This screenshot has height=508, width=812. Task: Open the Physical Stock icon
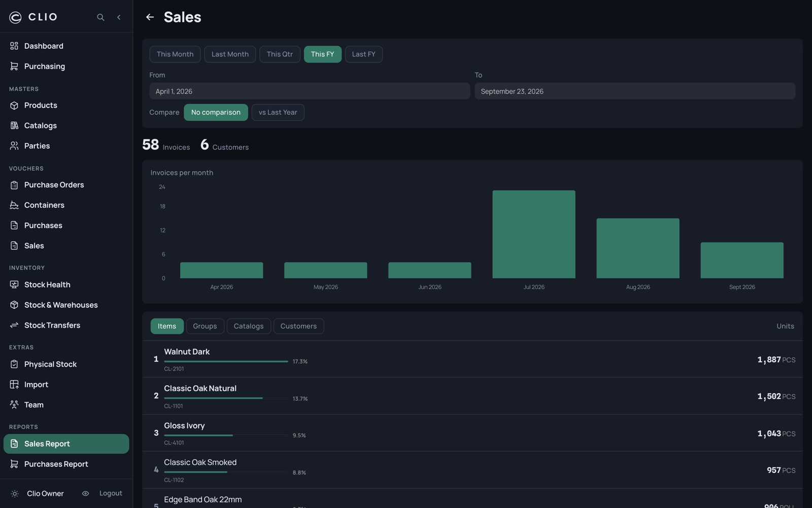click(14, 364)
